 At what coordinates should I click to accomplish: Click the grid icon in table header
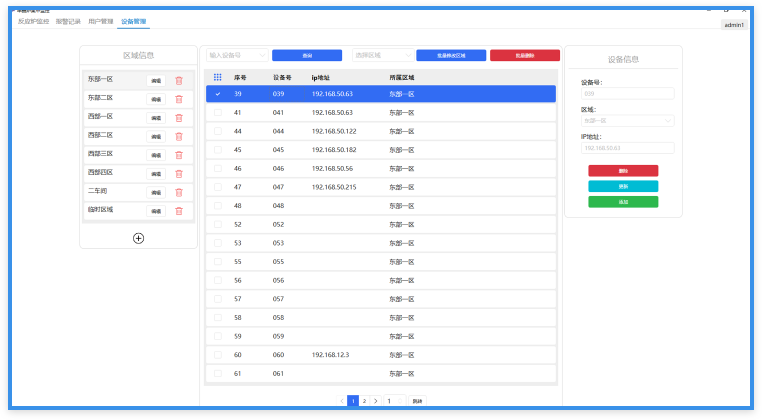pyautogui.click(x=218, y=76)
